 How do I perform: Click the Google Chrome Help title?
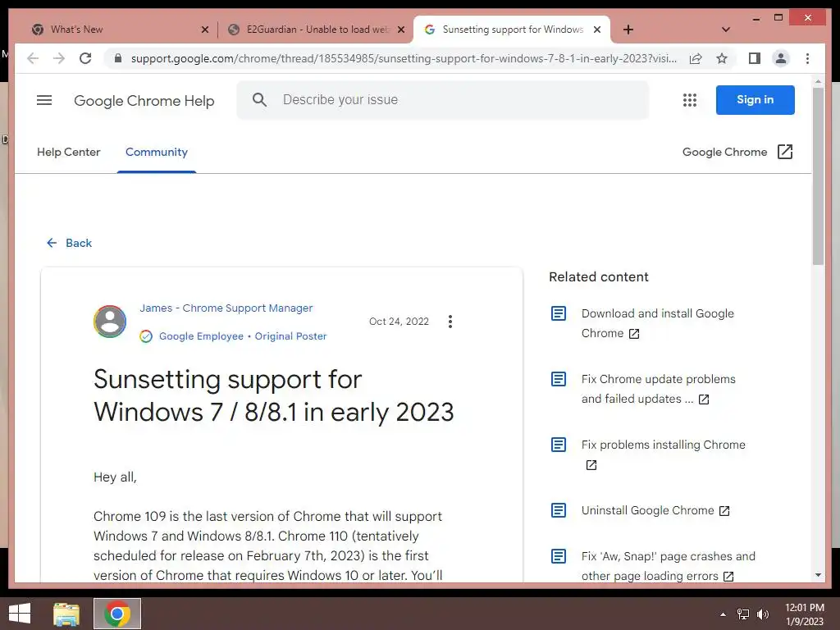(144, 101)
